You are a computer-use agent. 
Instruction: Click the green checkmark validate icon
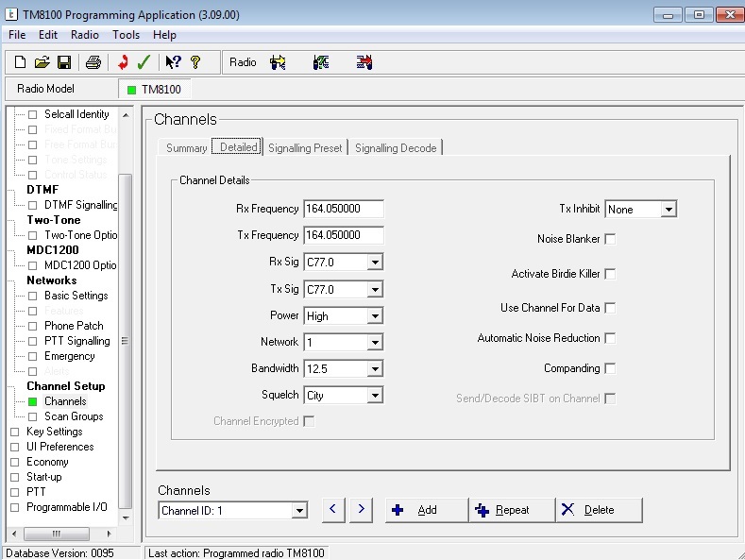(x=144, y=62)
